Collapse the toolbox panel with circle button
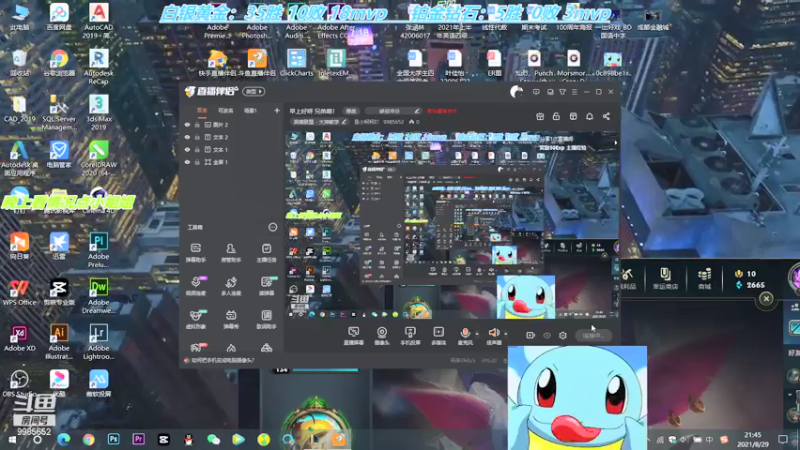800x450 pixels. (x=273, y=227)
